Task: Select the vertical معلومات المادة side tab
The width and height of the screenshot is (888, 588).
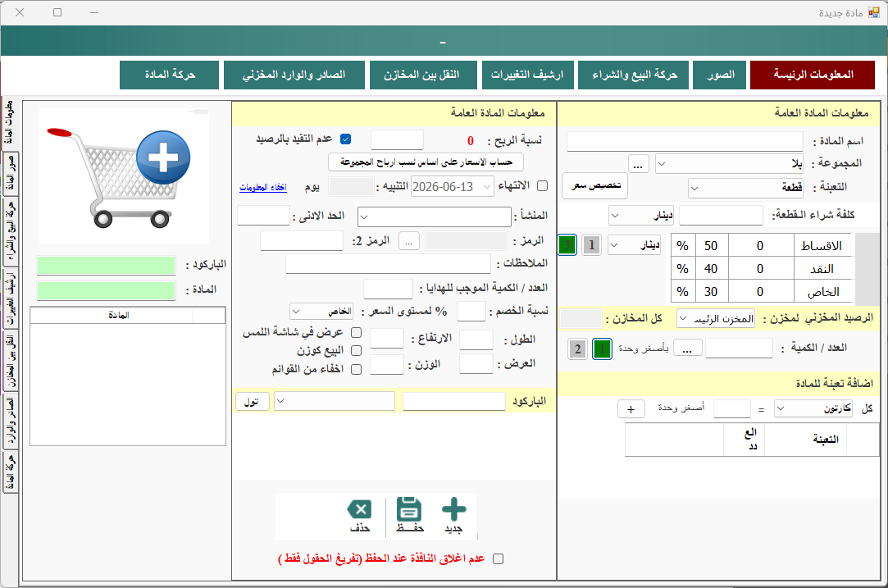Action: click(x=10, y=123)
